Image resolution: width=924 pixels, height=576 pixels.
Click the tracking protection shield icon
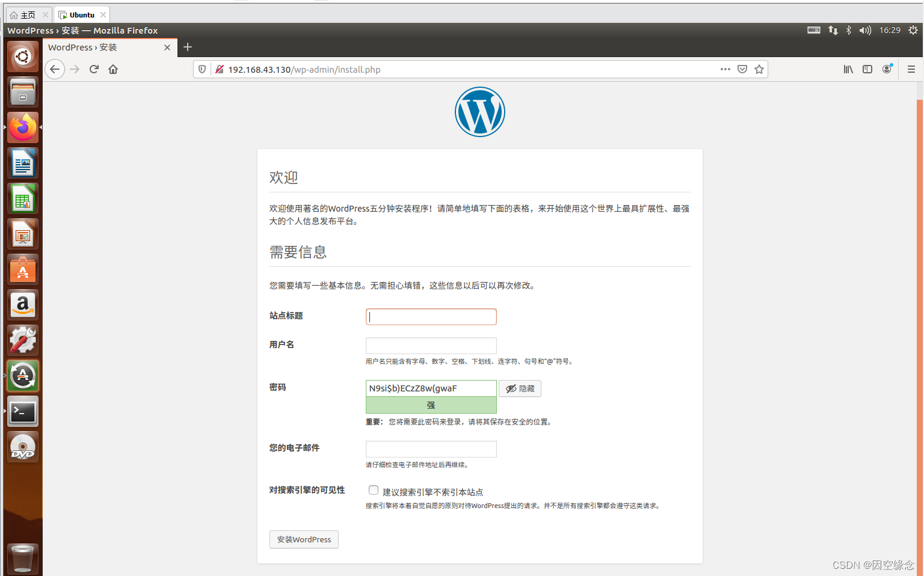[202, 69]
